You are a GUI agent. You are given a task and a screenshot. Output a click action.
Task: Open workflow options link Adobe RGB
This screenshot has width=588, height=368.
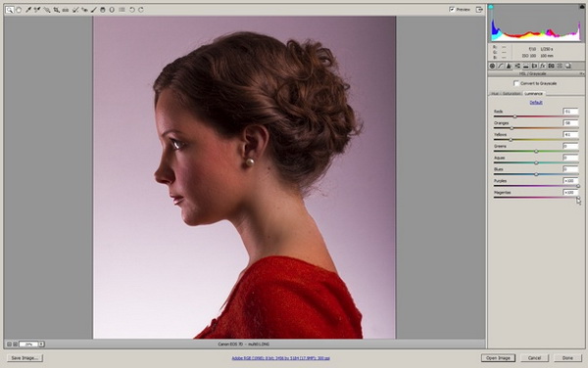(x=280, y=358)
